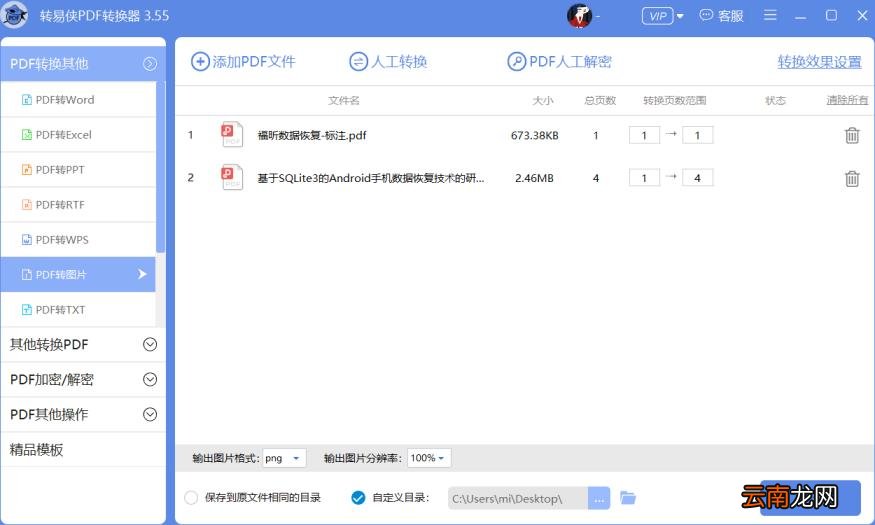
Task: Click the VIP badge
Action: [x=657, y=16]
